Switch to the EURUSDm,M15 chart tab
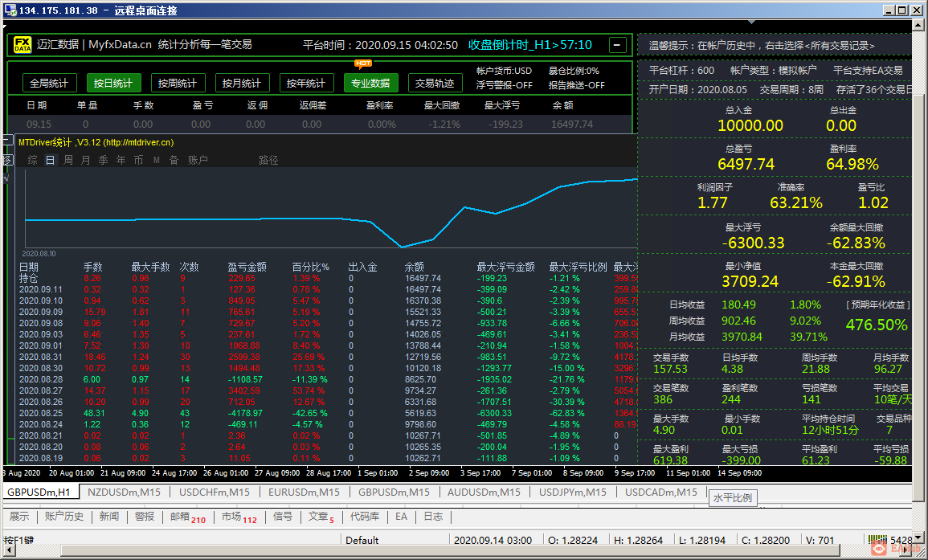 (x=305, y=492)
